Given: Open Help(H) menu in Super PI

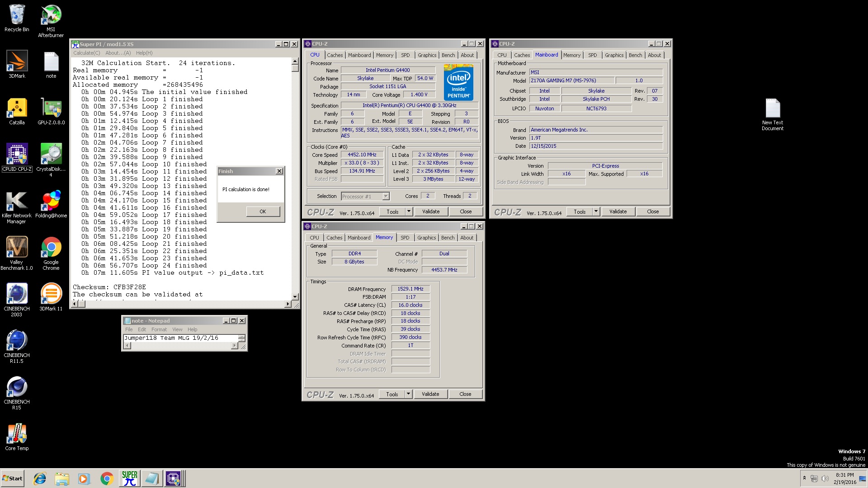Looking at the screenshot, I should (x=144, y=53).
